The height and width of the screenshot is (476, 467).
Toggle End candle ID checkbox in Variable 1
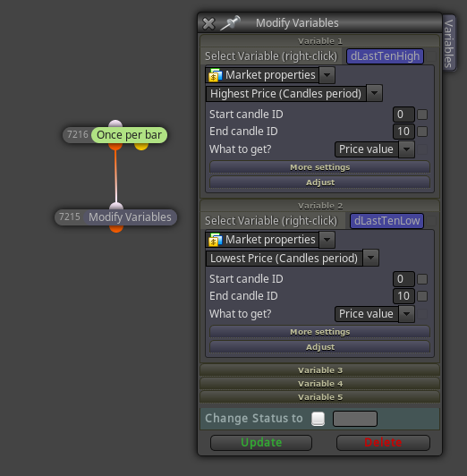coord(422,132)
